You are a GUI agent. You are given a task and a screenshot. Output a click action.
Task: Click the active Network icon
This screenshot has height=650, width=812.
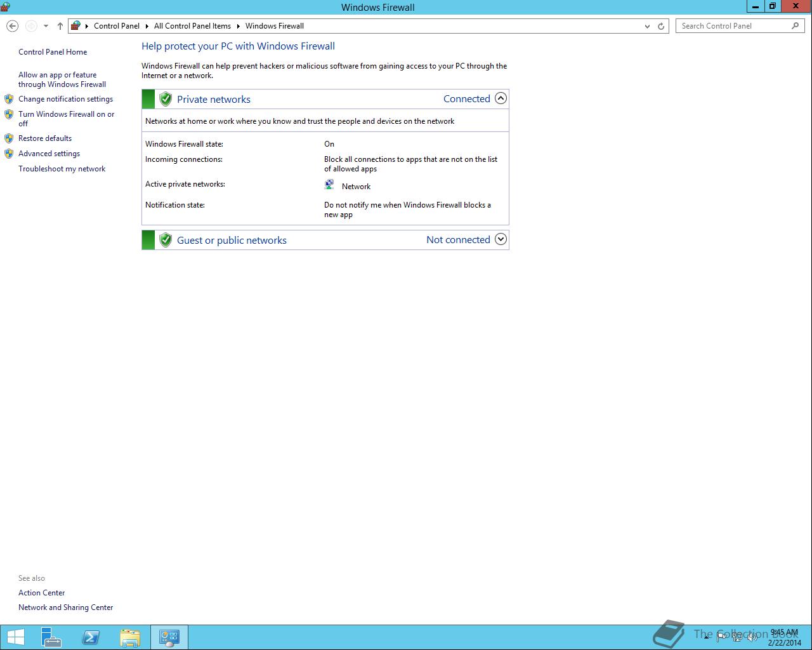[329, 185]
